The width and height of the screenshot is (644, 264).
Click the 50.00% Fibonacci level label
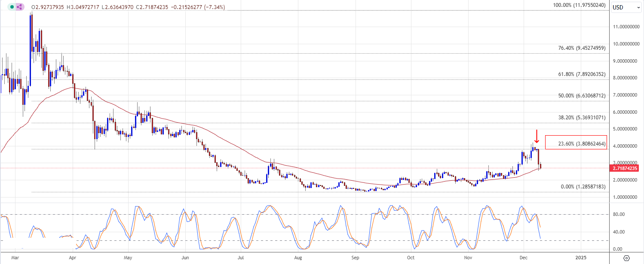pos(582,95)
